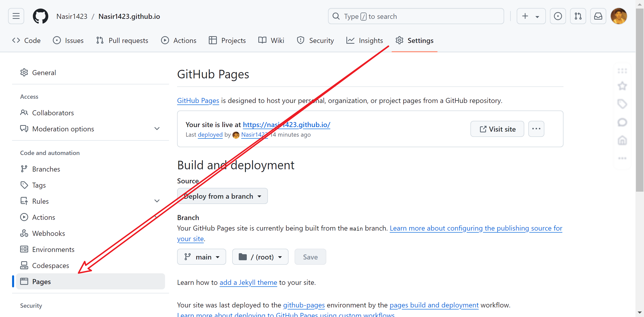Click 'add a Jekyll theme' link

pyautogui.click(x=248, y=283)
